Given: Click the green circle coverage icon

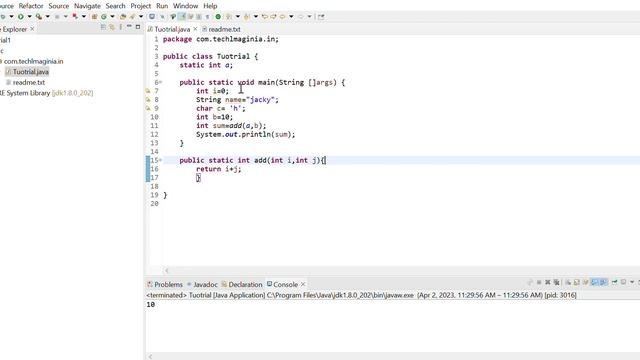Looking at the screenshot, I should pyautogui.click(x=218, y=17).
